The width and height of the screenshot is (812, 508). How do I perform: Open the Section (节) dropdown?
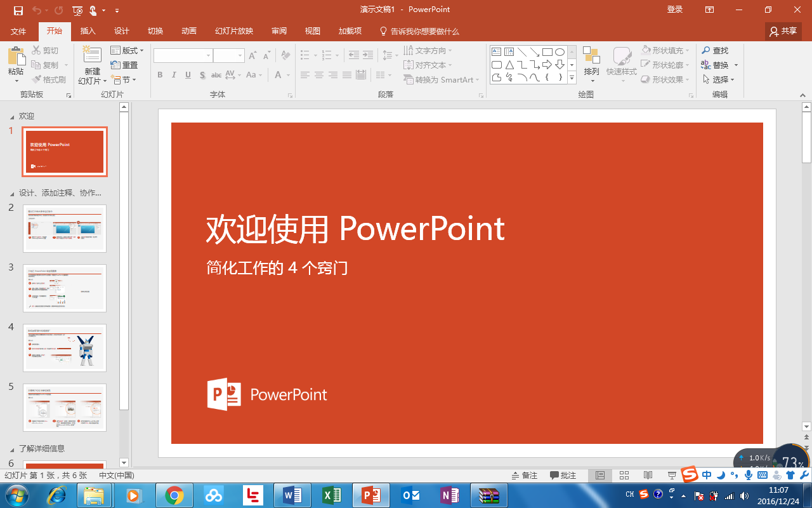(x=123, y=79)
